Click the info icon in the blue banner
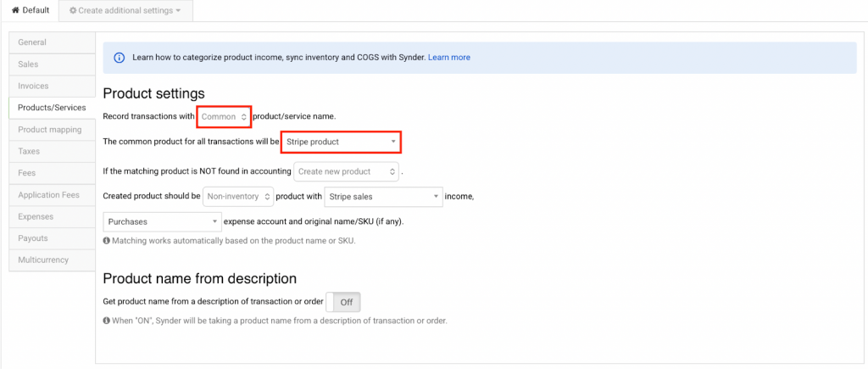868x369 pixels. pos(120,58)
